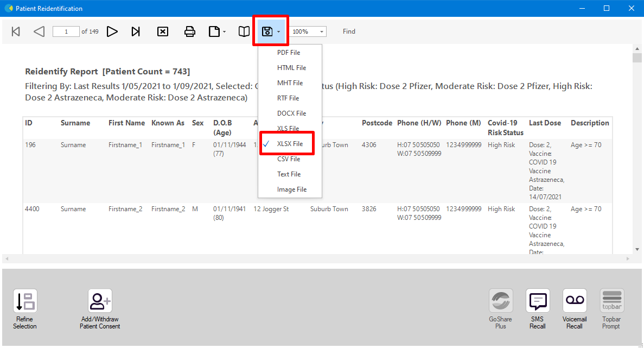Viewport: 644px width, 348px height.
Task: Click postcode 4306
Action: coord(369,145)
